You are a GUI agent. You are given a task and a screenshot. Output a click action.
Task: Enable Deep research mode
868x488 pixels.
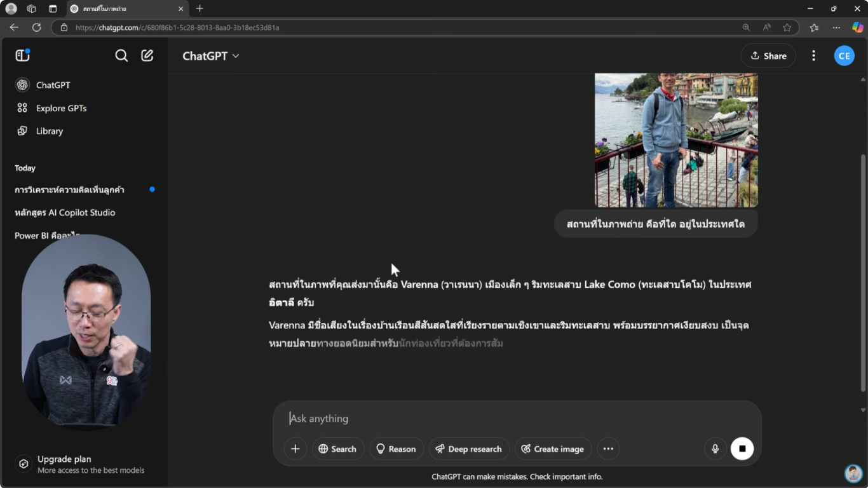point(469,449)
